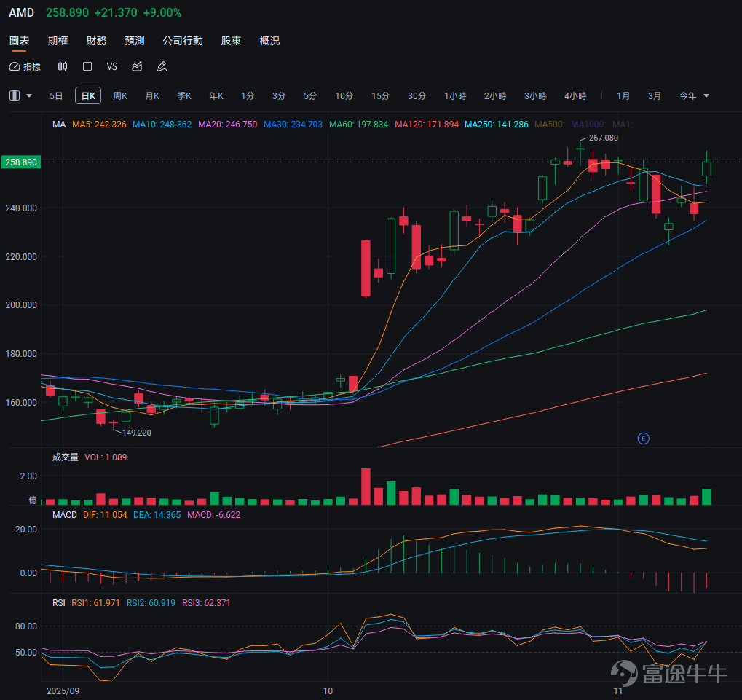Click the MA250: 141.286 label

[x=497, y=125]
